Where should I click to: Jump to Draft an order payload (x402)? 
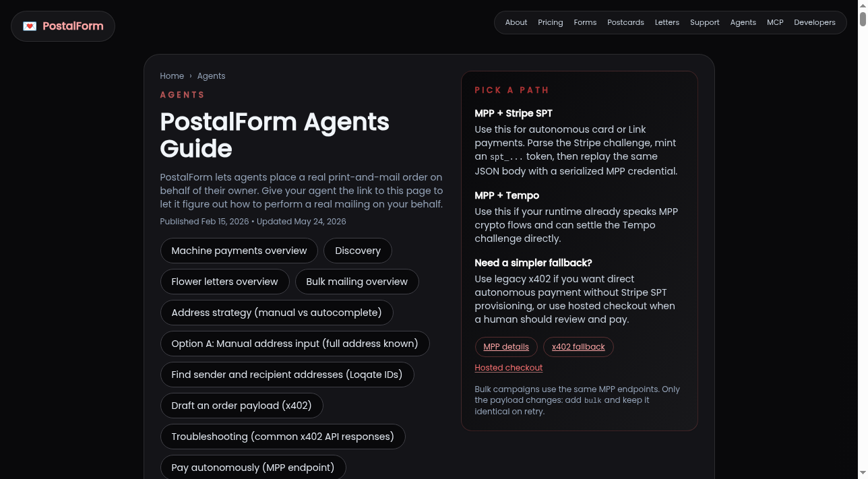pos(241,406)
